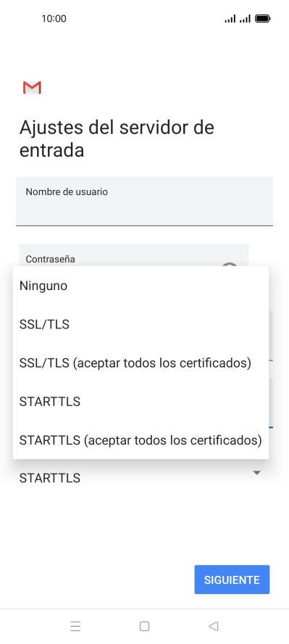The width and height of the screenshot is (289, 644).
Task: Tap the Gmail logo icon
Action: pos(32,88)
